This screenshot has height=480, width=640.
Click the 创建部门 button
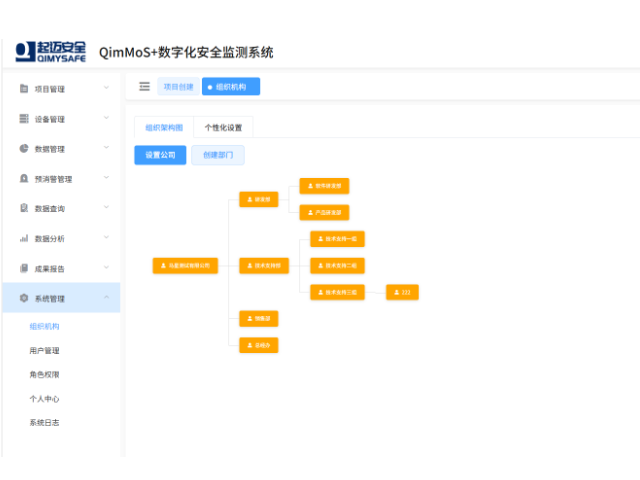tap(218, 155)
